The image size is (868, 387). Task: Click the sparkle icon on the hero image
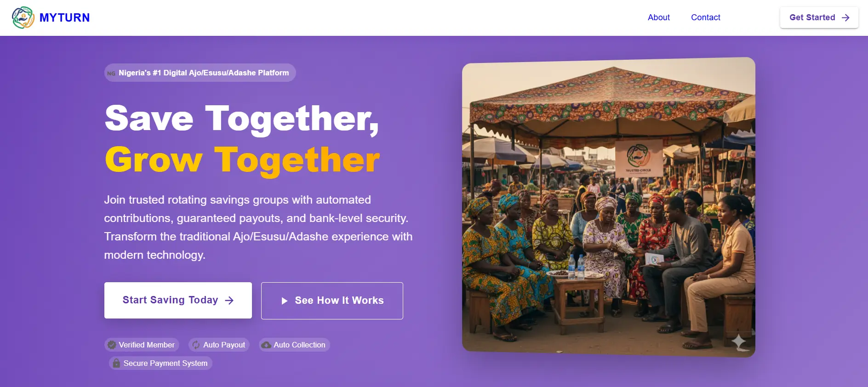[738, 341]
